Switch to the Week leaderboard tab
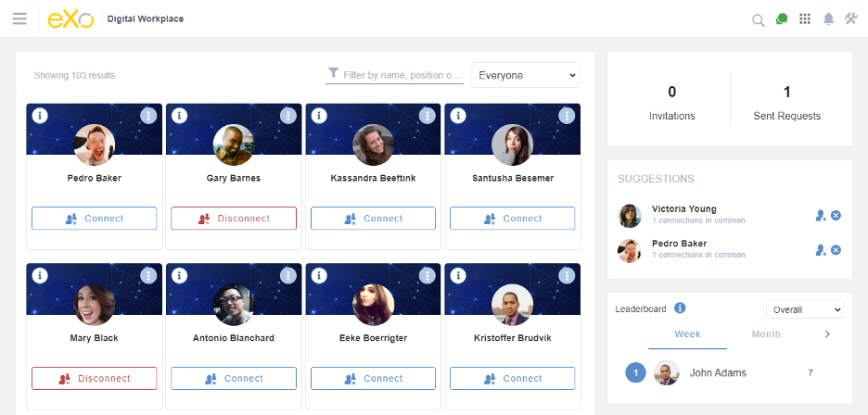 click(x=687, y=334)
